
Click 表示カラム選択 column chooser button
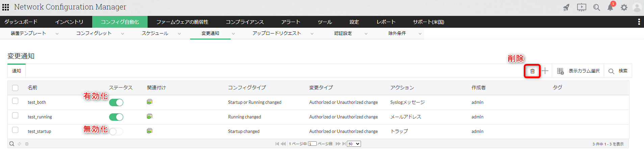tap(578, 71)
